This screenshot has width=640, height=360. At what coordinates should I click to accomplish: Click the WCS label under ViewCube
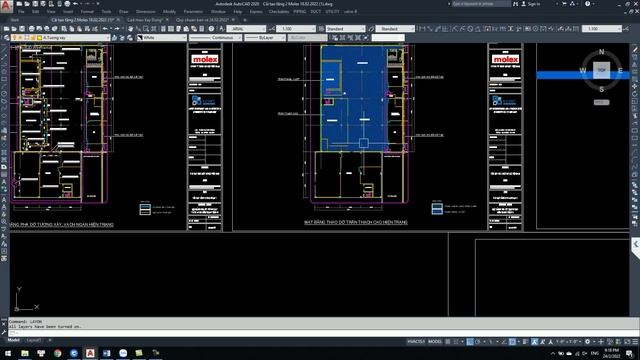[x=601, y=102]
